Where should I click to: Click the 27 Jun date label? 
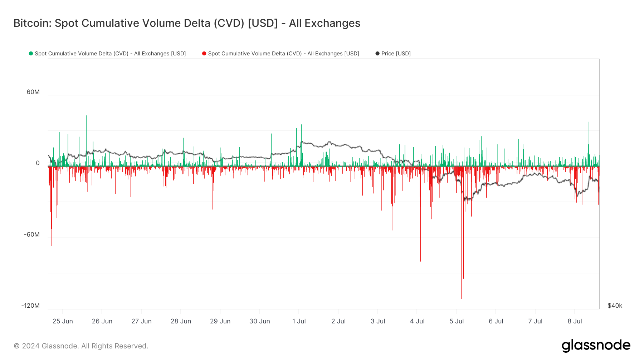pos(141,321)
